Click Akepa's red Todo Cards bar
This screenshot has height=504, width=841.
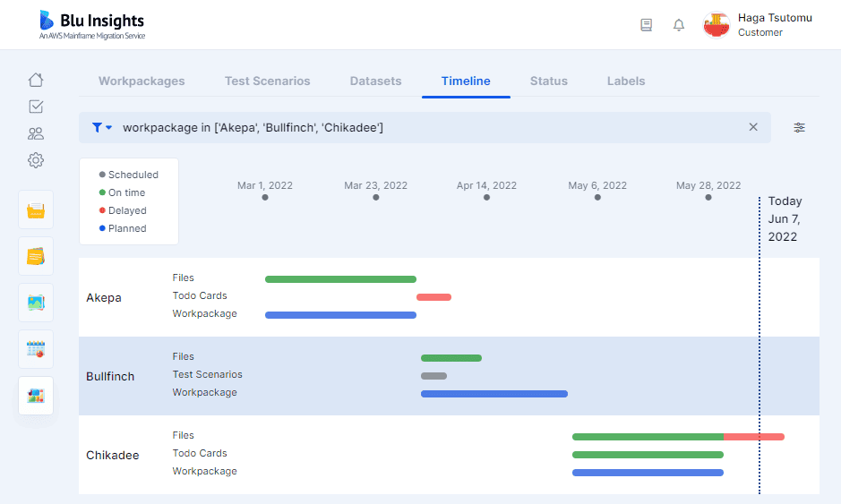tap(433, 297)
